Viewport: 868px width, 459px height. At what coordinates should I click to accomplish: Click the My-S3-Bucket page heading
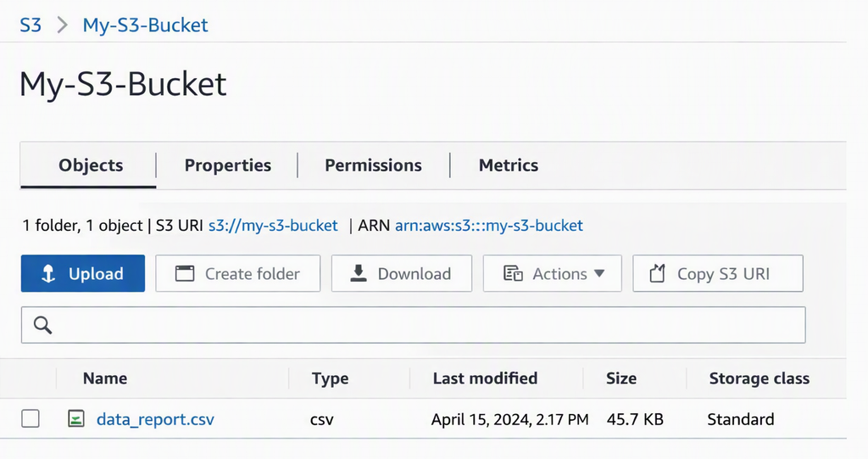(x=123, y=85)
